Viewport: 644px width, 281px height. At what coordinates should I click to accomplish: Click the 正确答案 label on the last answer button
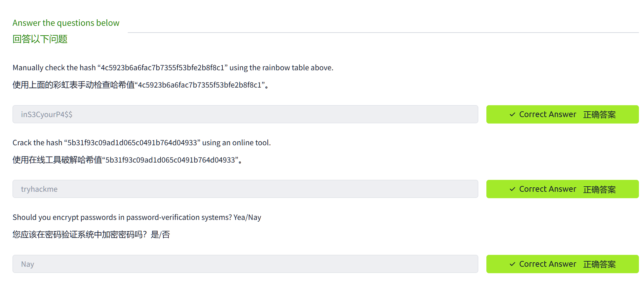pyautogui.click(x=599, y=264)
